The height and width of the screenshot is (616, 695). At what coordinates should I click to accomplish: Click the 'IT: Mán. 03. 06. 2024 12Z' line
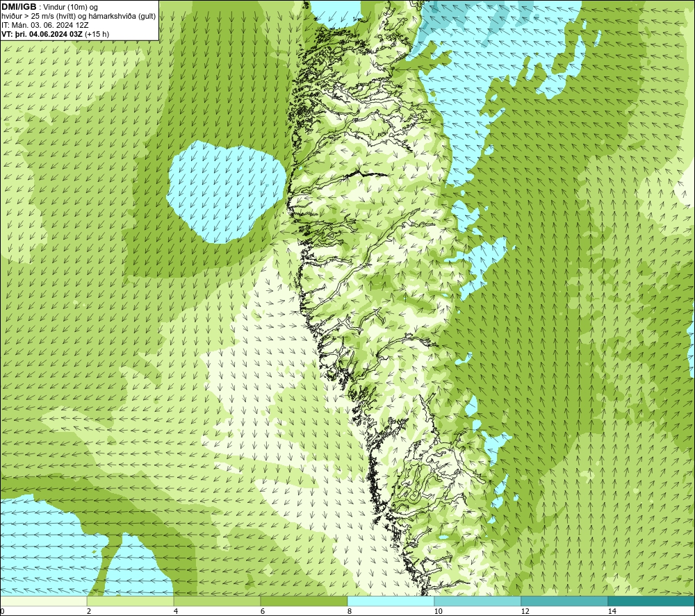tap(44, 25)
